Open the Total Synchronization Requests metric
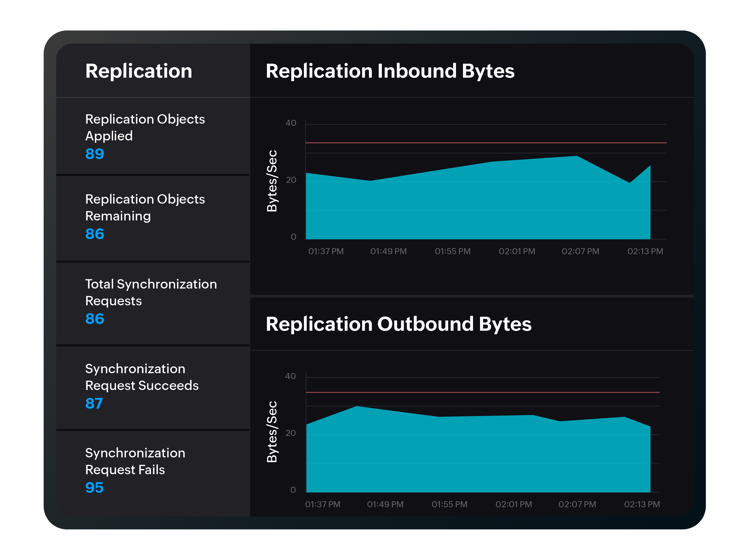Viewport: 746px width, 560px height. tap(151, 292)
